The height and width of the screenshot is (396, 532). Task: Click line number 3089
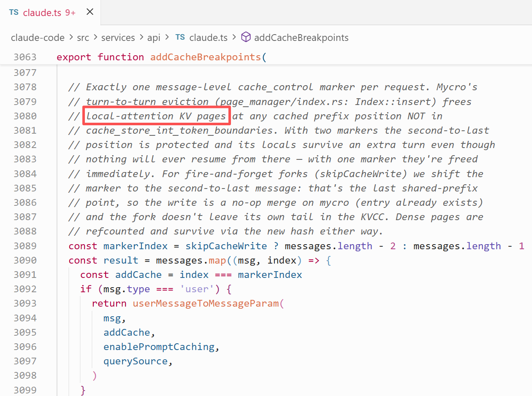[x=25, y=246]
